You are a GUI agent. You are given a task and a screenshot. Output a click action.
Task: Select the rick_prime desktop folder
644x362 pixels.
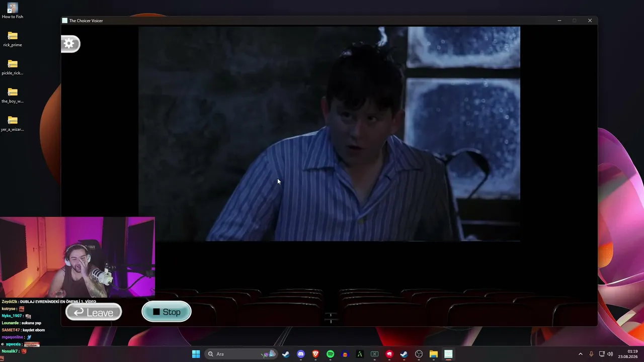(x=13, y=39)
